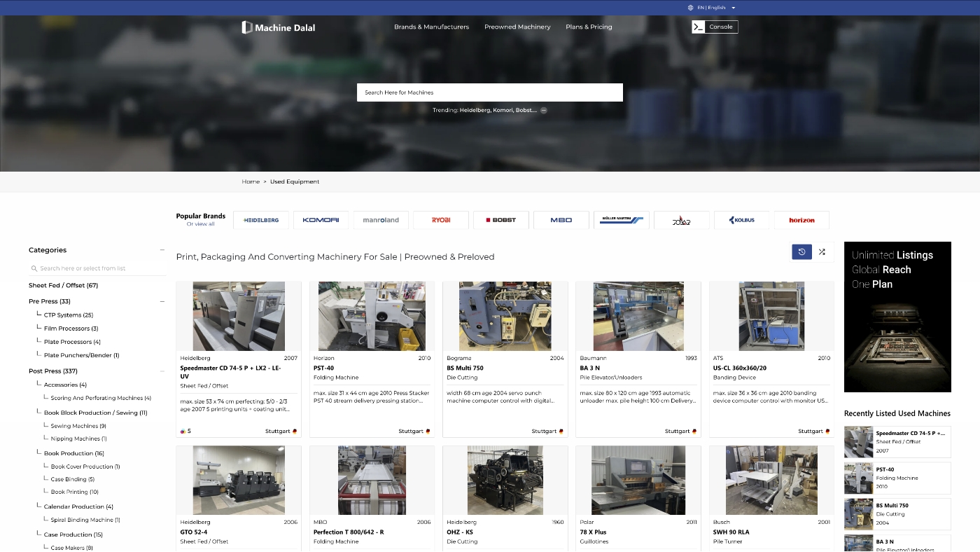Open Heidelberg OHZ - KS listing photo
Screen dimensions: 980x552
pyautogui.click(x=505, y=481)
